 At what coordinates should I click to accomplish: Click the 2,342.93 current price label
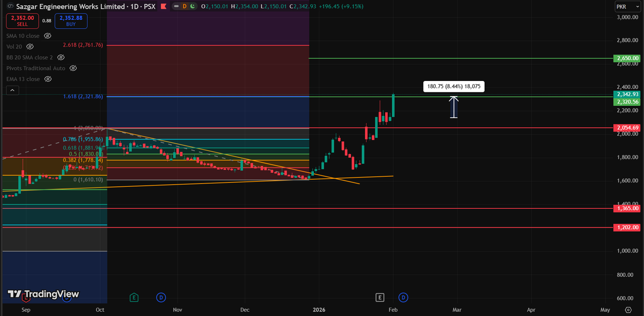[626, 94]
